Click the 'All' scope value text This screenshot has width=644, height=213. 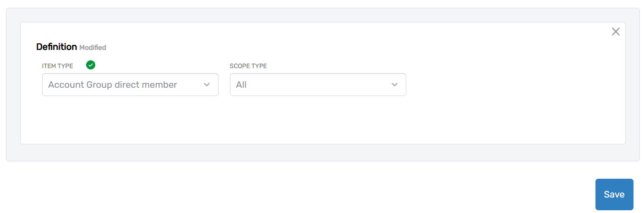(x=241, y=85)
